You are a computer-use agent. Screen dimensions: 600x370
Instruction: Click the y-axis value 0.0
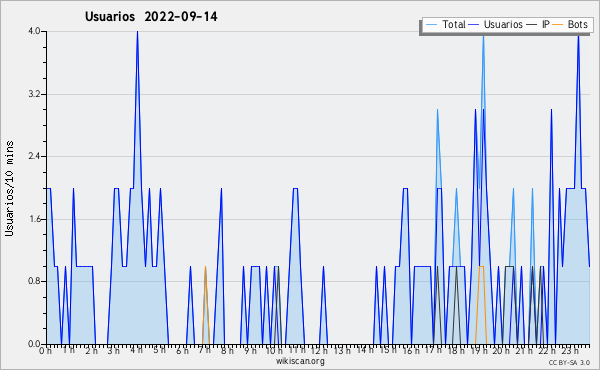34,344
